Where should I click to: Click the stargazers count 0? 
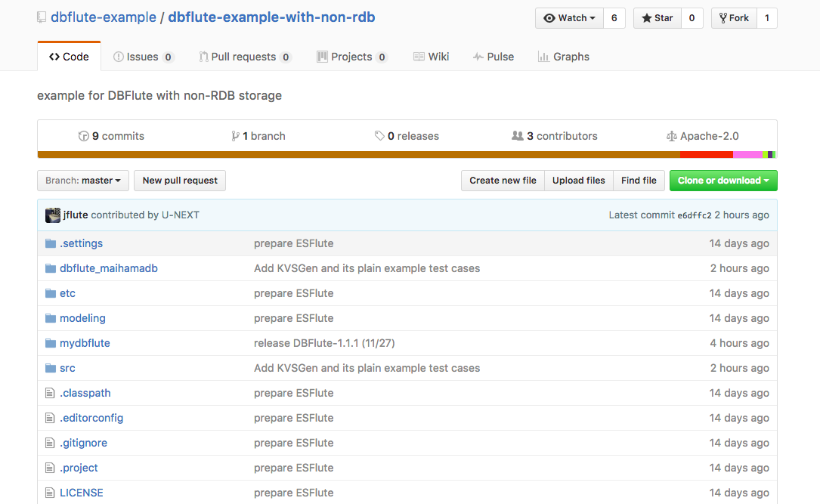[692, 18]
